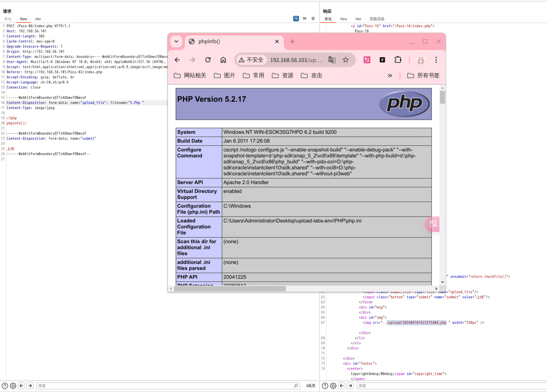Click the translate page icon in address bar
Viewport: 547px width, 392px height.
[x=332, y=60]
